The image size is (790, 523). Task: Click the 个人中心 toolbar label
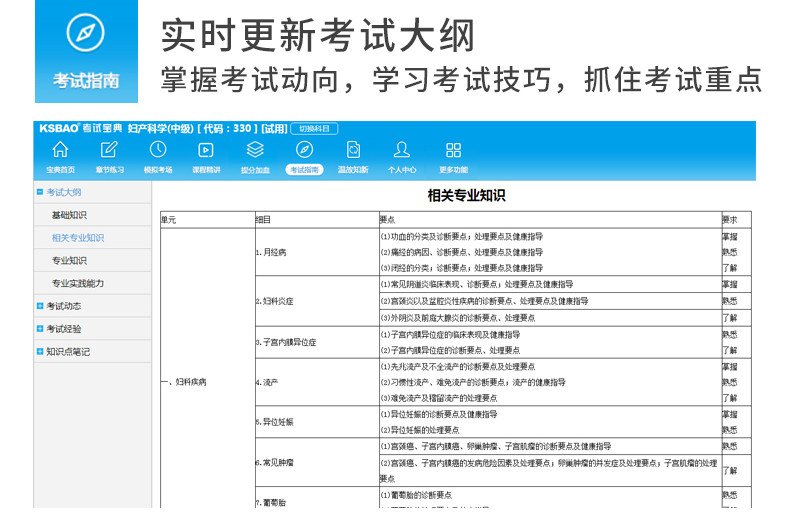coord(402,170)
